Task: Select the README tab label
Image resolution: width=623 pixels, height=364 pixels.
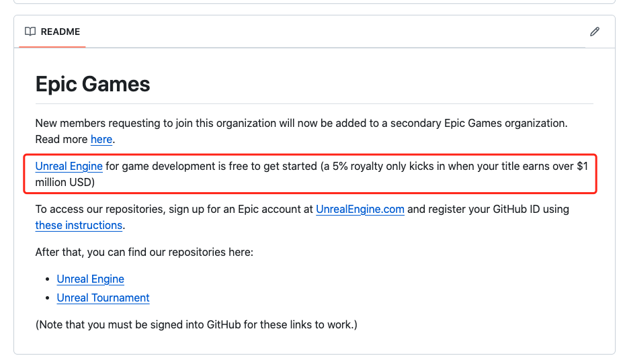Action: point(60,32)
